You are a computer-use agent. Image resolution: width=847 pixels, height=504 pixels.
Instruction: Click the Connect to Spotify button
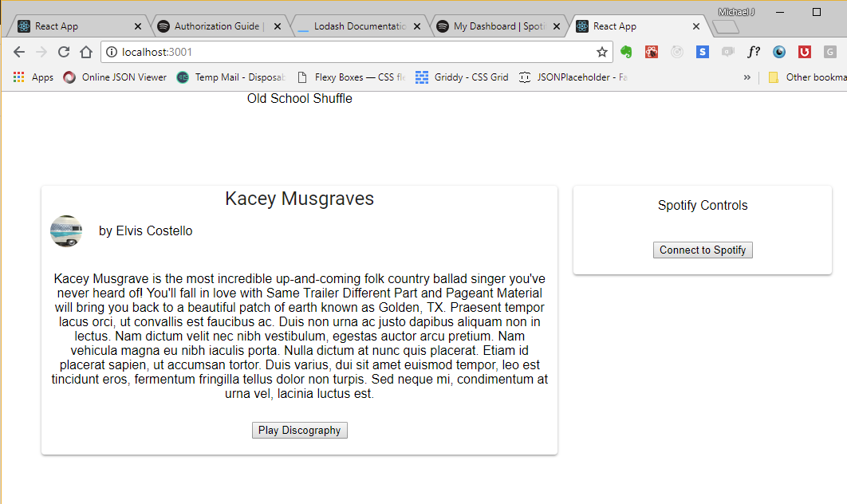click(x=702, y=250)
